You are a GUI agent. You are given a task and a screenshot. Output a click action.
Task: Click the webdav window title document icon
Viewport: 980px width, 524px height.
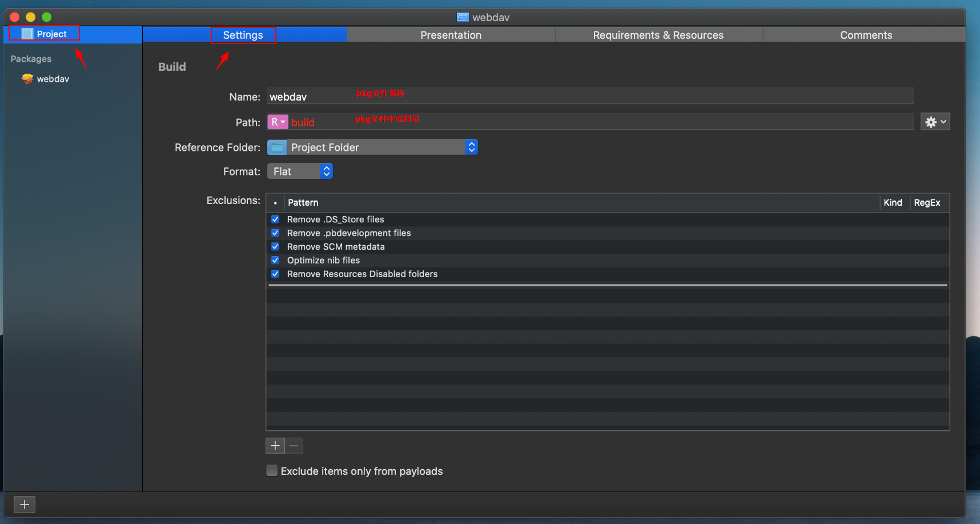(x=463, y=17)
